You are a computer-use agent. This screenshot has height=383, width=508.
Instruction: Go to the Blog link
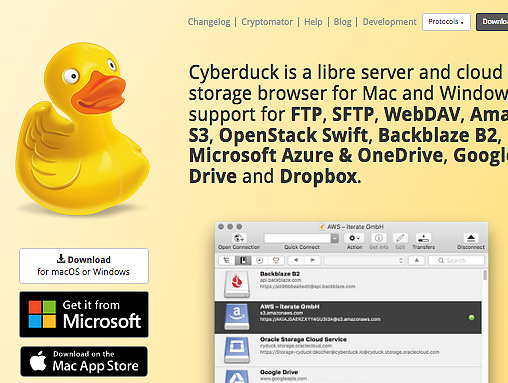pos(343,22)
